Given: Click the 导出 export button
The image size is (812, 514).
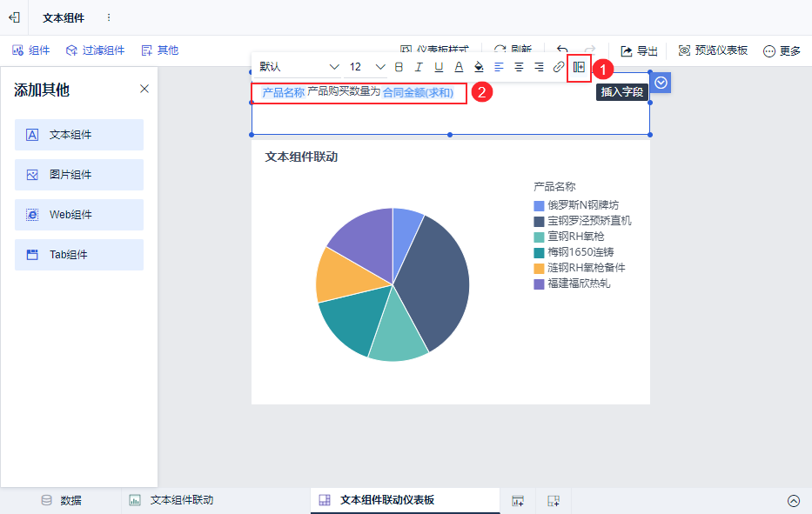Looking at the screenshot, I should pyautogui.click(x=639, y=50).
